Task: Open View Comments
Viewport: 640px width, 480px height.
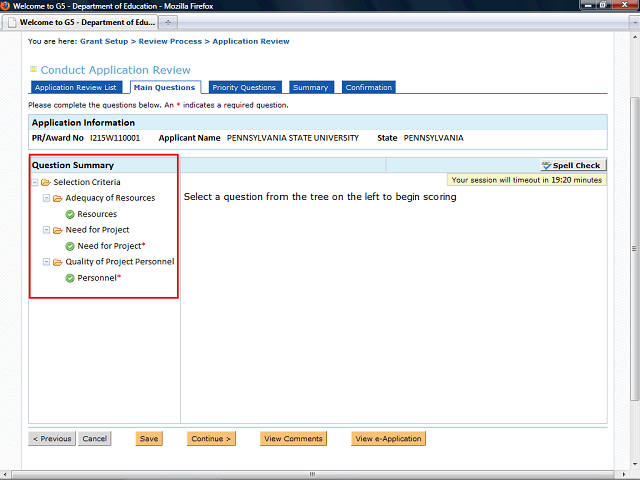Action: point(293,439)
